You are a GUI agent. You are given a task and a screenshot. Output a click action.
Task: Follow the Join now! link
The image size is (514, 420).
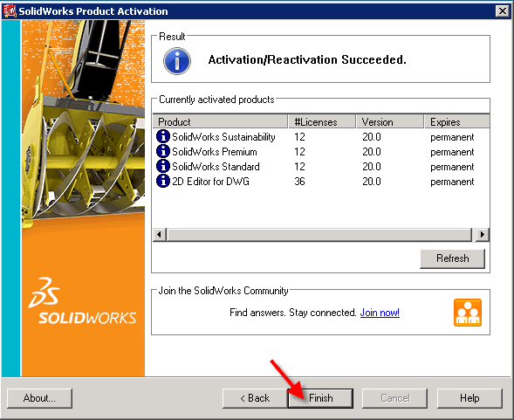380,313
